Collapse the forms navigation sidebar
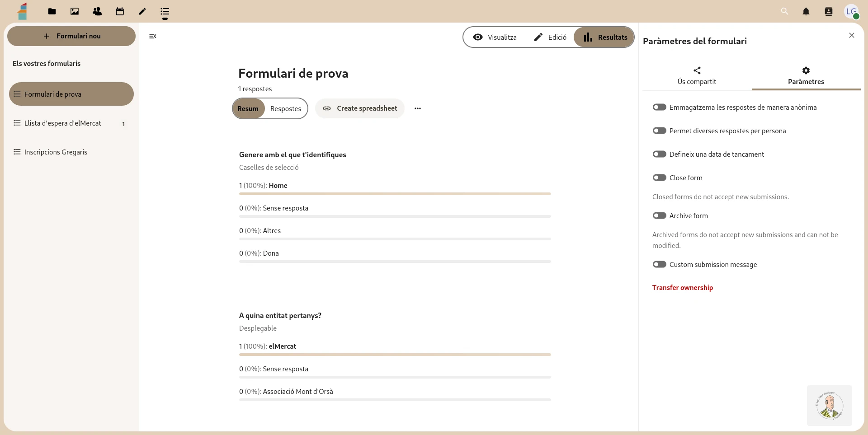Viewport: 868px width, 435px height. 152,36
